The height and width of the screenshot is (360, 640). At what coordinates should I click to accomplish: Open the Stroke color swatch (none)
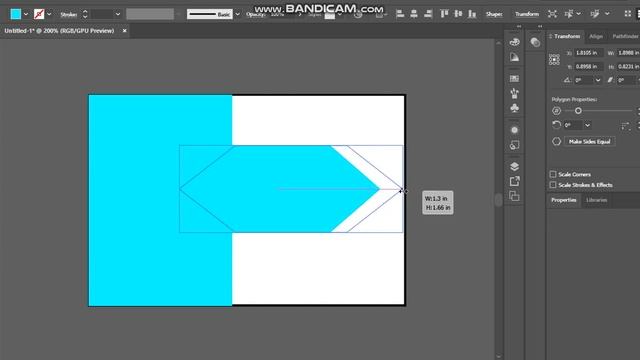click(39, 14)
